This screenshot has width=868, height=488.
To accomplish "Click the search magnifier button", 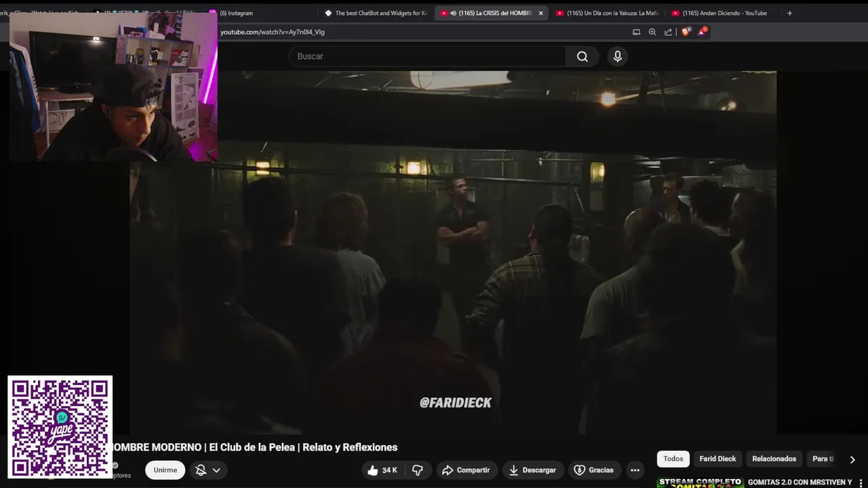I will (x=582, y=56).
